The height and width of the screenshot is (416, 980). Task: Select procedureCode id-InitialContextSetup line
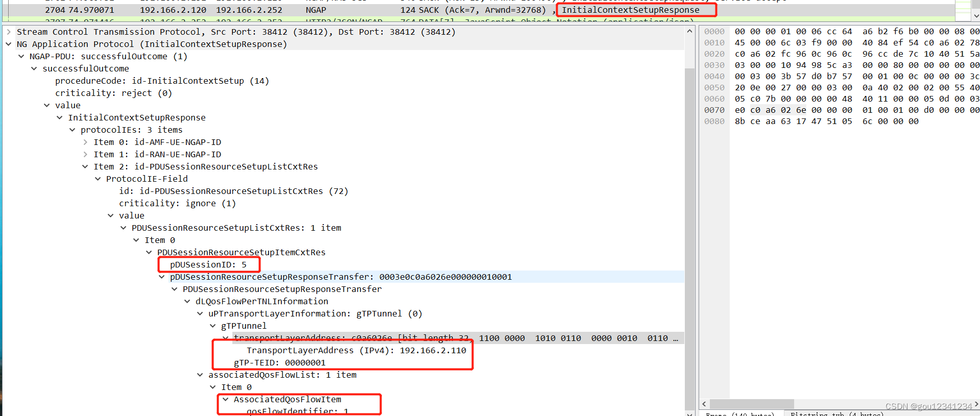162,81
